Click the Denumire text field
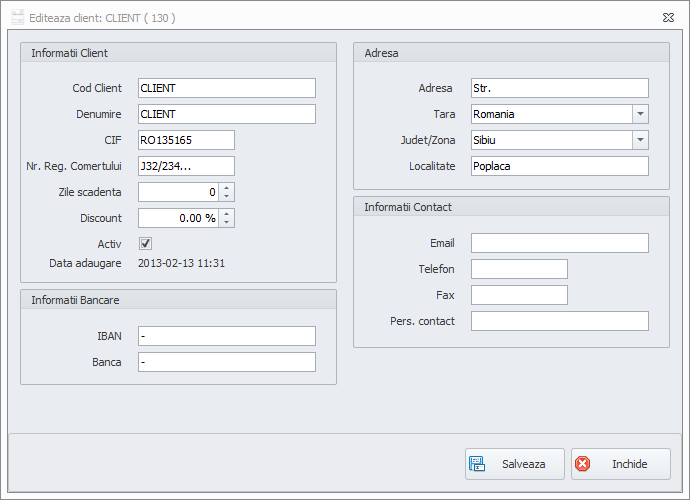 coord(226,114)
